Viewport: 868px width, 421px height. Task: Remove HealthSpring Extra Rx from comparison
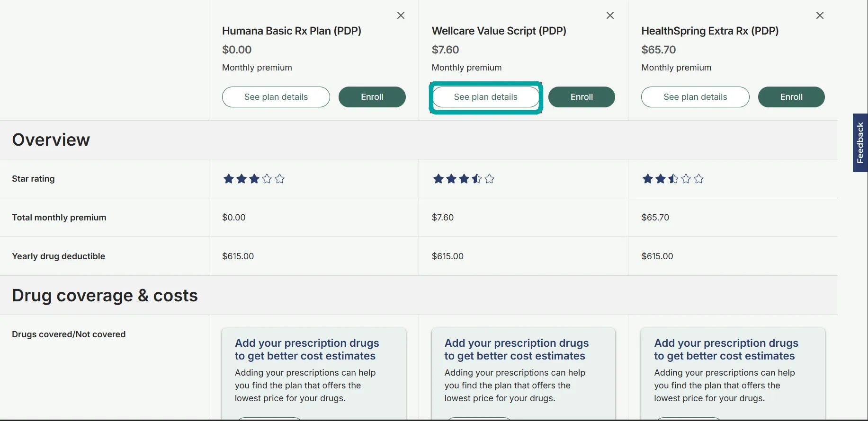click(x=820, y=16)
